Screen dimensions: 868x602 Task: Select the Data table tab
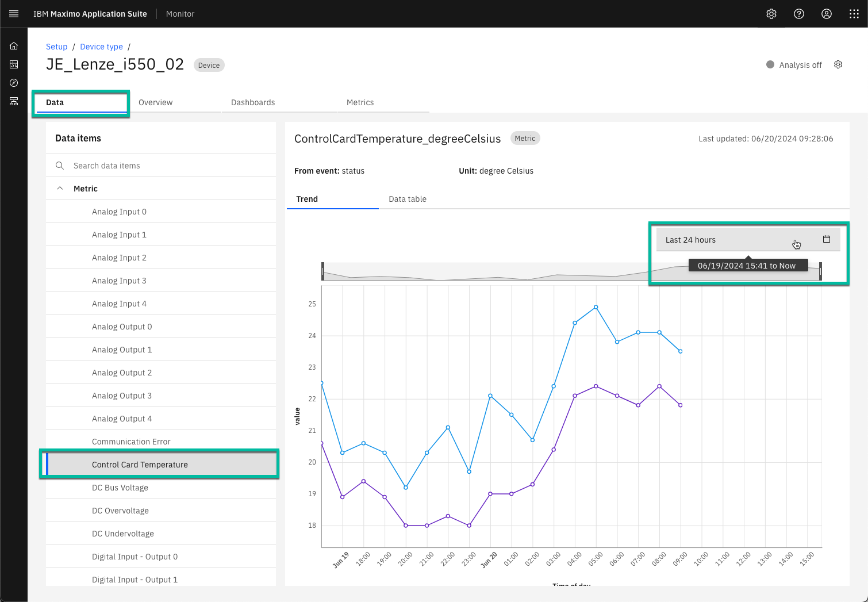pyautogui.click(x=425, y=199)
